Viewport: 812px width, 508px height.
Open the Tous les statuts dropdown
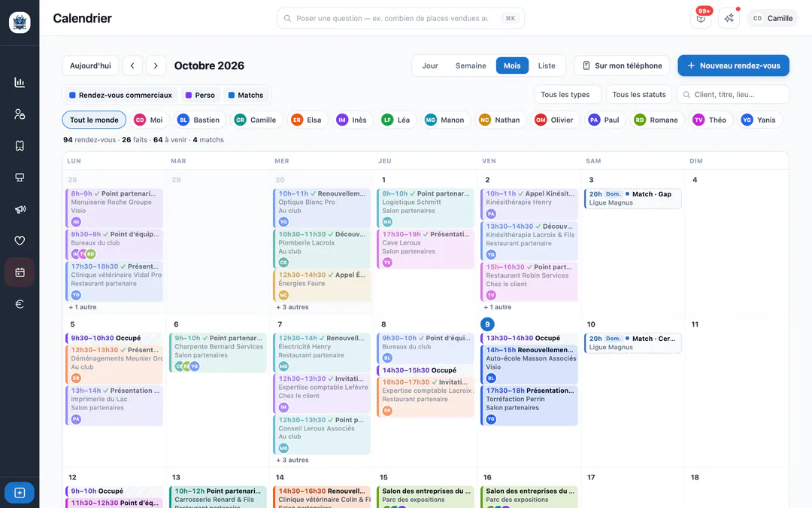coord(639,94)
